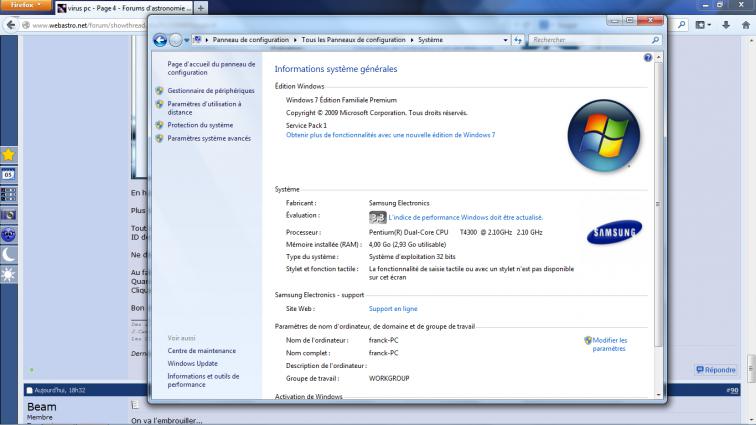
Task: Open the address bar history dropdown
Action: [505, 40]
